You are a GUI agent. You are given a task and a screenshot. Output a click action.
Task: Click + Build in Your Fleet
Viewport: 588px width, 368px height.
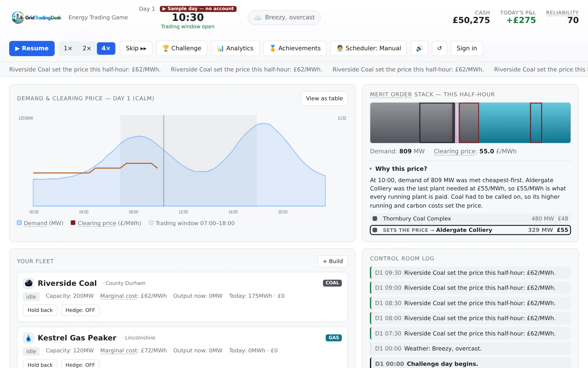tap(333, 261)
